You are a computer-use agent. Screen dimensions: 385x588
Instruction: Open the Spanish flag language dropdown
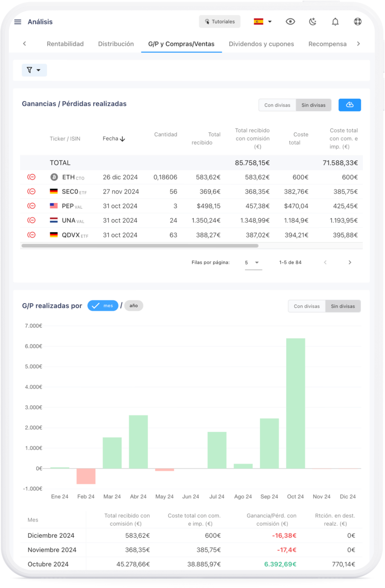[x=263, y=22]
